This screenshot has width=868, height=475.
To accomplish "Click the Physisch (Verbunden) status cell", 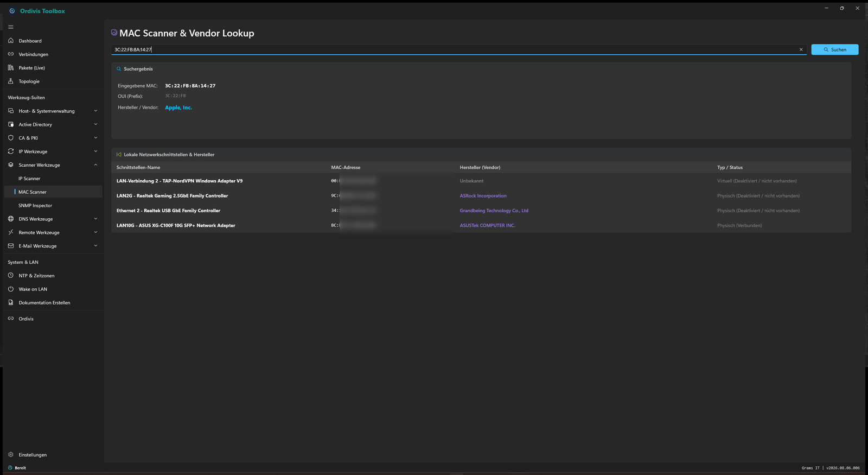I will tap(739, 225).
